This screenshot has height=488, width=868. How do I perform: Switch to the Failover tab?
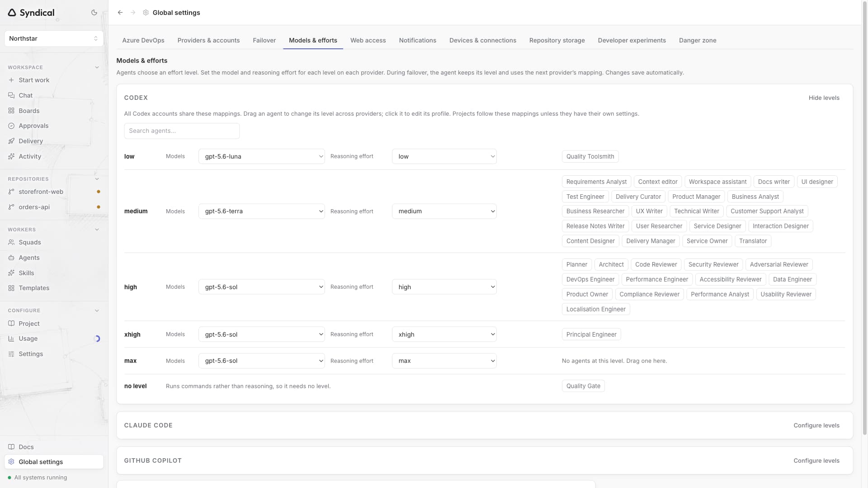coord(264,40)
